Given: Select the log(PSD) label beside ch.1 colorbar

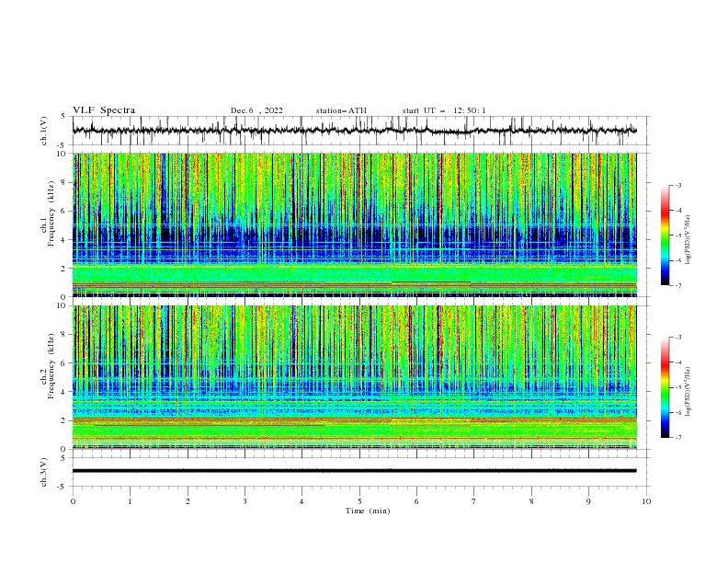Looking at the screenshot, I should click(688, 240).
